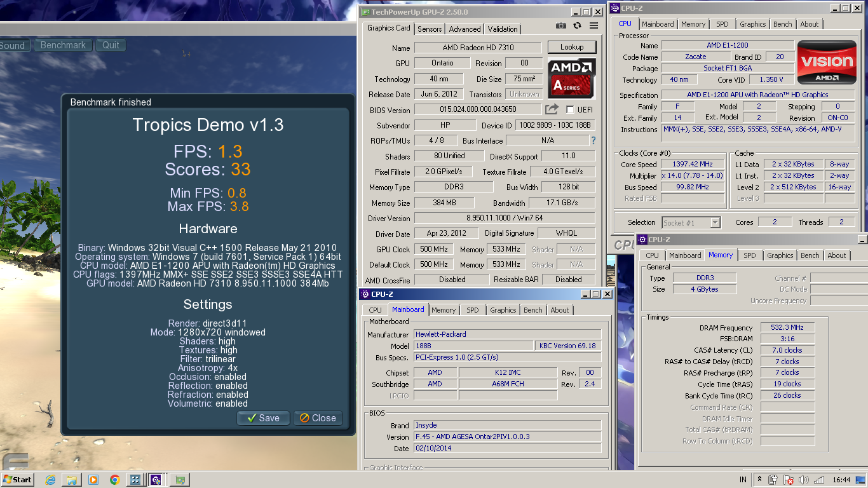Open the GPU-Z Validation tab
Viewport: 868px width, 488px height.
pyautogui.click(x=503, y=29)
